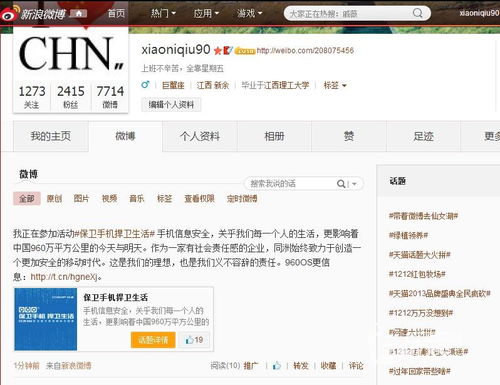Switch to the 个人资料 tab
The height and width of the screenshot is (385, 500).
[x=200, y=136]
